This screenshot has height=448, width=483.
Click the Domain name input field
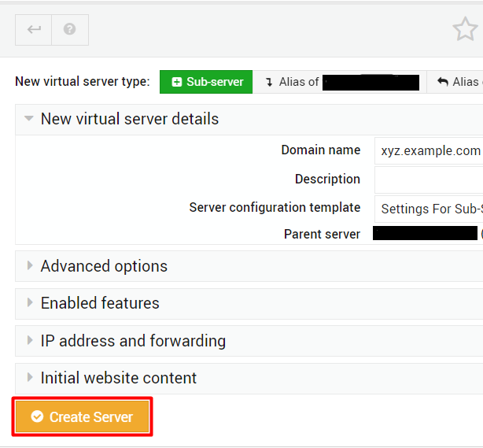429,150
